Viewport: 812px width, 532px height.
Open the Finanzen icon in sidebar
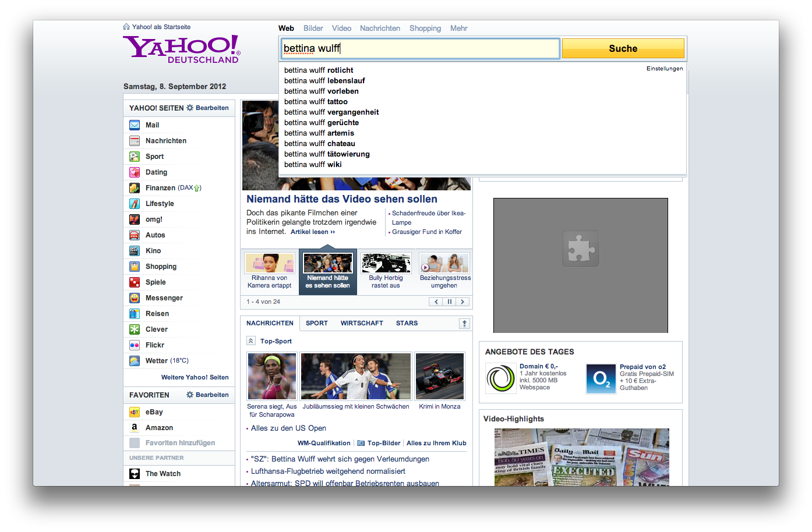click(x=135, y=188)
